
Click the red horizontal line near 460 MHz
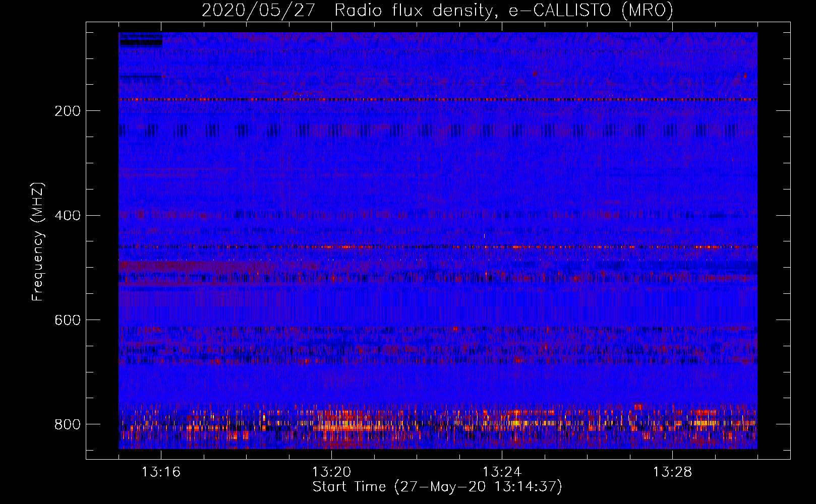438,247
